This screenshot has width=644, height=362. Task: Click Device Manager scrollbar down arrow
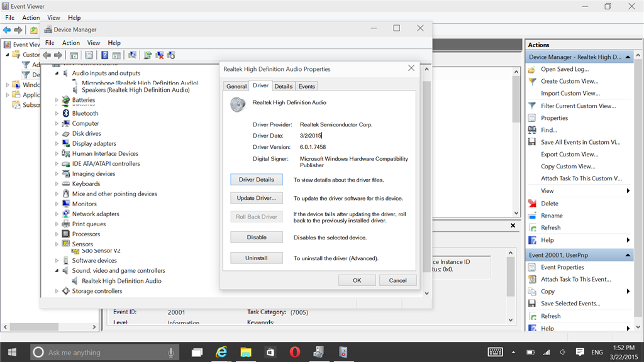pyautogui.click(x=426, y=293)
